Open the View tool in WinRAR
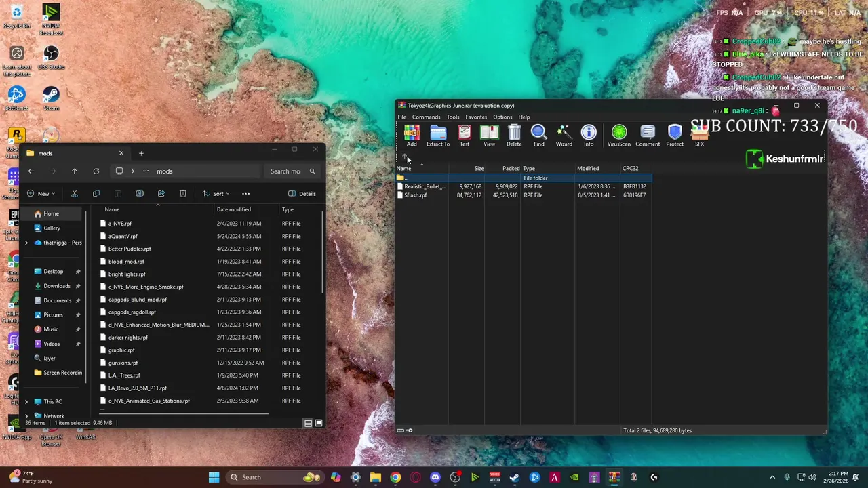The image size is (868, 488). [489, 136]
